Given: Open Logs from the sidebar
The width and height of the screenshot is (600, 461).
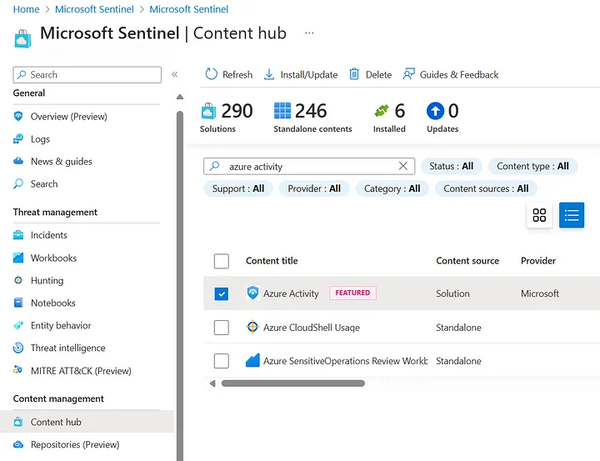Looking at the screenshot, I should coord(40,139).
